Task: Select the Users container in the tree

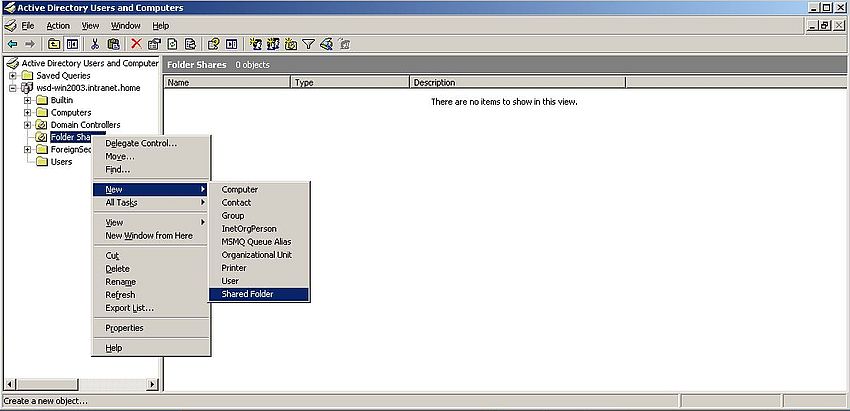Action: (61, 162)
